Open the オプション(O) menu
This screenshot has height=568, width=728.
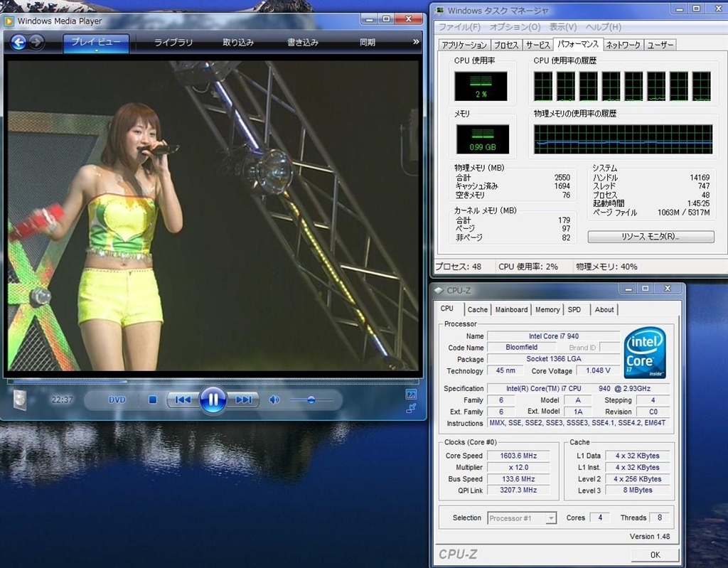pyautogui.click(x=515, y=27)
